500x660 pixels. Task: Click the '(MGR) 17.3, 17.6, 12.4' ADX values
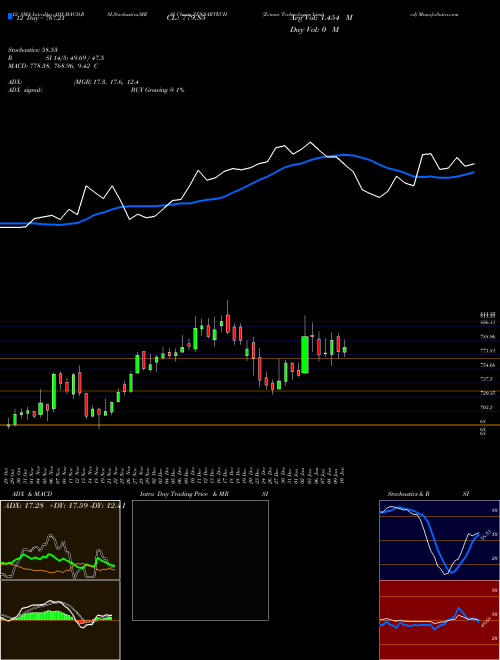pos(106,82)
